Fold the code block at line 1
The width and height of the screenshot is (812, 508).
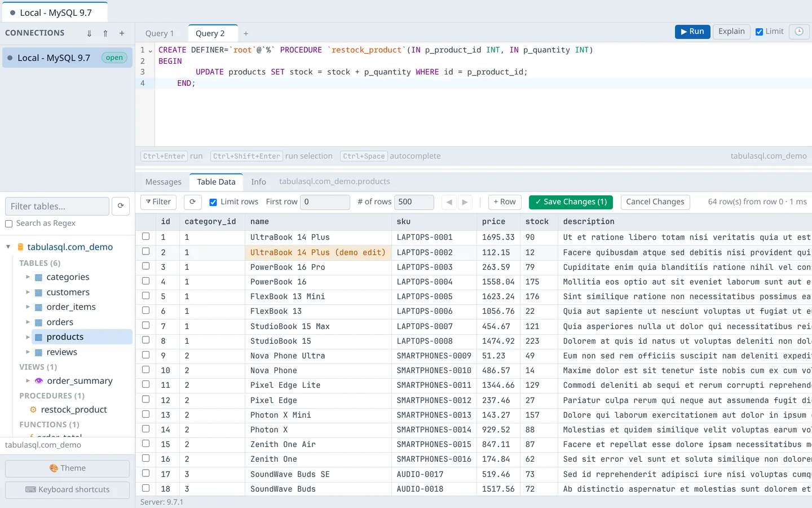[x=150, y=50]
